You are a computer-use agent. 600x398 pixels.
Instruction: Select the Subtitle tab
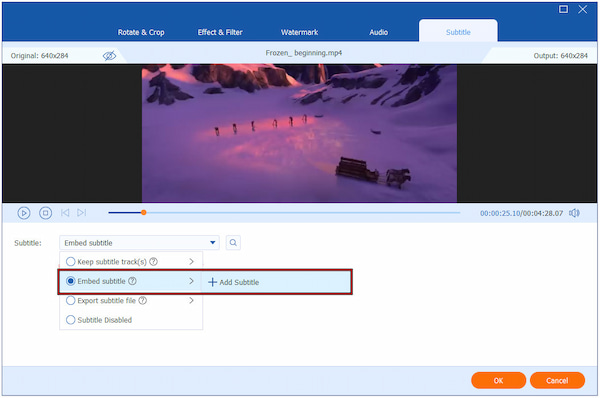coord(458,32)
